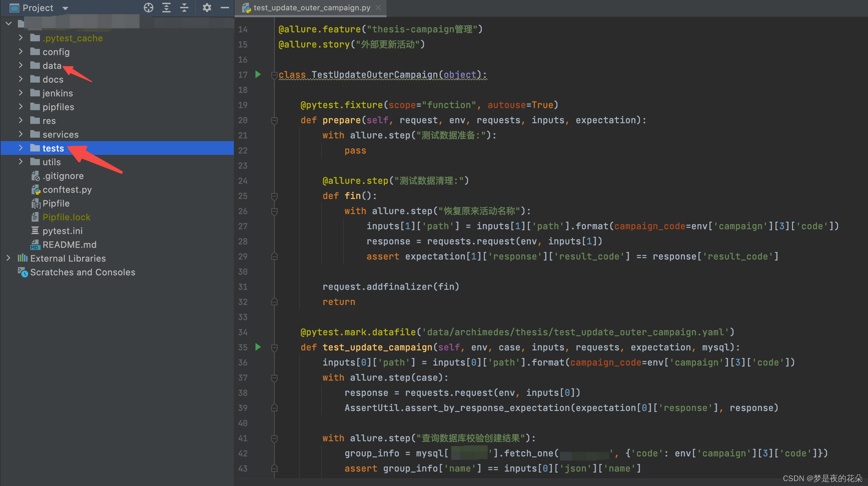
Task: Click the Expand All toolbar icon
Action: tap(166, 8)
